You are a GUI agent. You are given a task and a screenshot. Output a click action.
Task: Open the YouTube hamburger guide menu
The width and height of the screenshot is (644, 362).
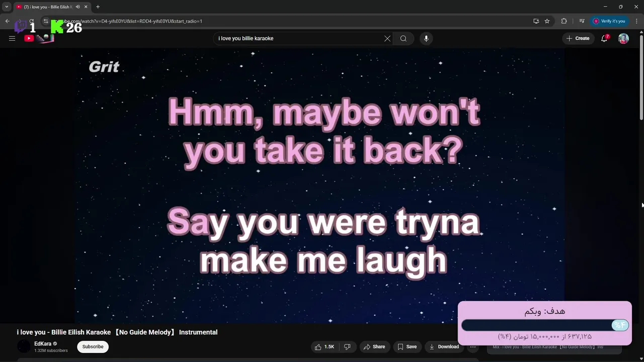click(x=12, y=38)
